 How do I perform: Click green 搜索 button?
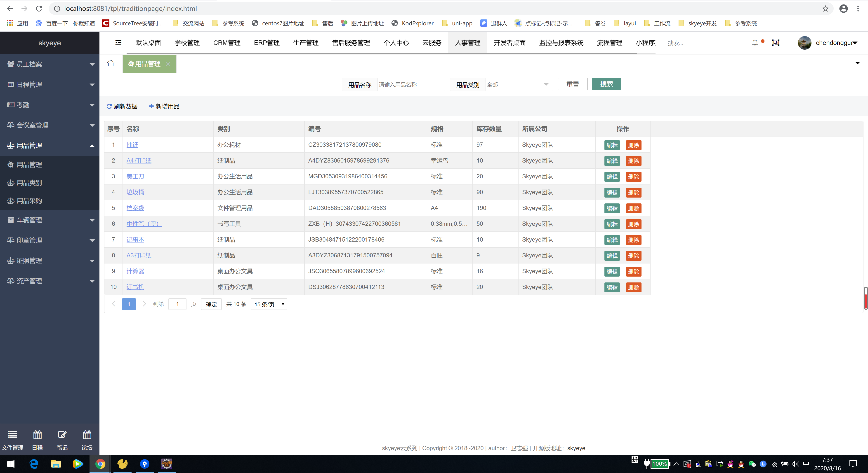coord(606,84)
